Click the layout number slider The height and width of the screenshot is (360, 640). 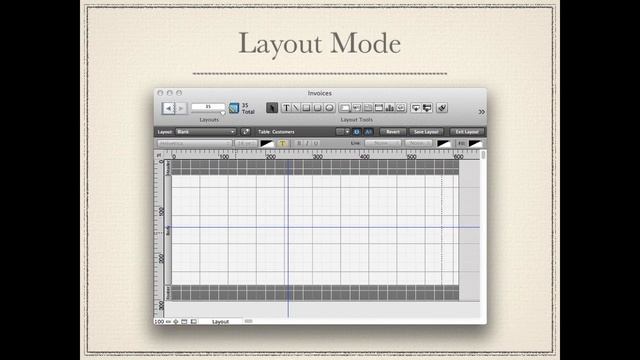click(222, 113)
